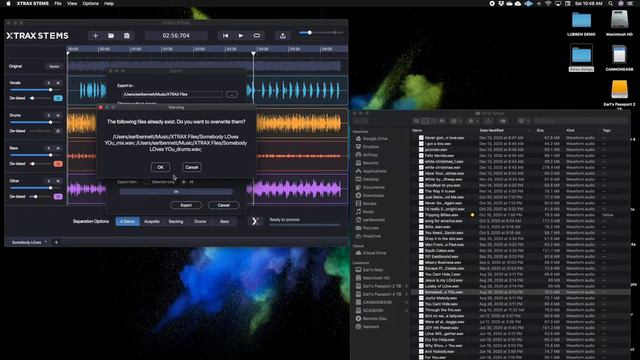Image resolution: width=640 pixels, height=360 pixels.
Task: Click the playhead marker on the timeline
Action: point(253,53)
